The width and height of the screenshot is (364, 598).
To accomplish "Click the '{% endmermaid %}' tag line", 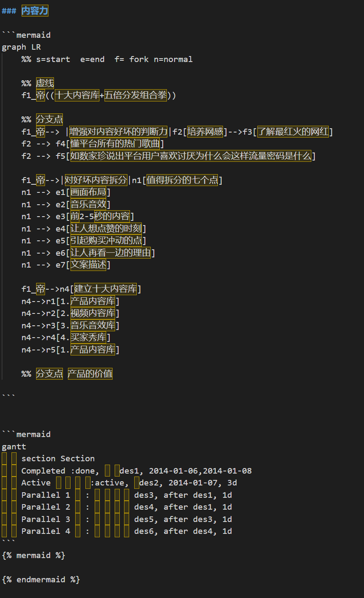I will [41, 579].
